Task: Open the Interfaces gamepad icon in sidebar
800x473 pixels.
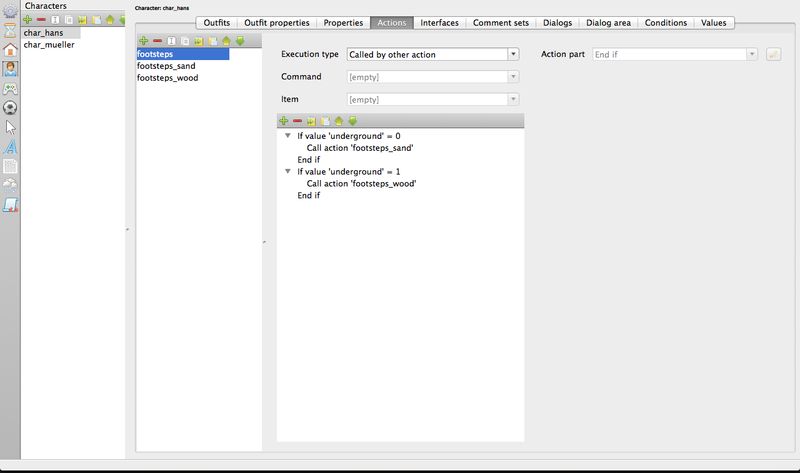Action: tap(10, 88)
